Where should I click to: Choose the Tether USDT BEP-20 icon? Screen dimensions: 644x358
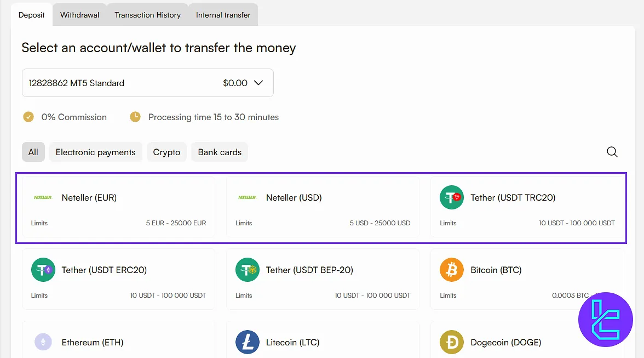click(247, 270)
